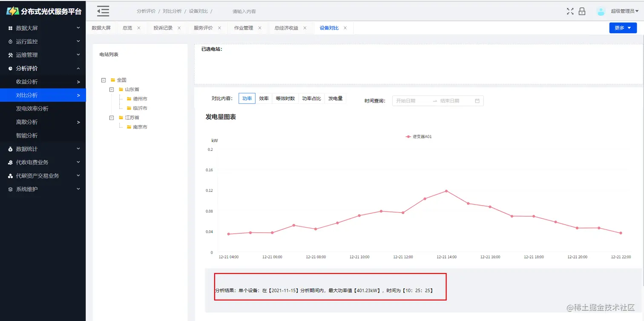Click the pink legend marker for 逆变器A01
This screenshot has height=321, width=644.
(408, 138)
